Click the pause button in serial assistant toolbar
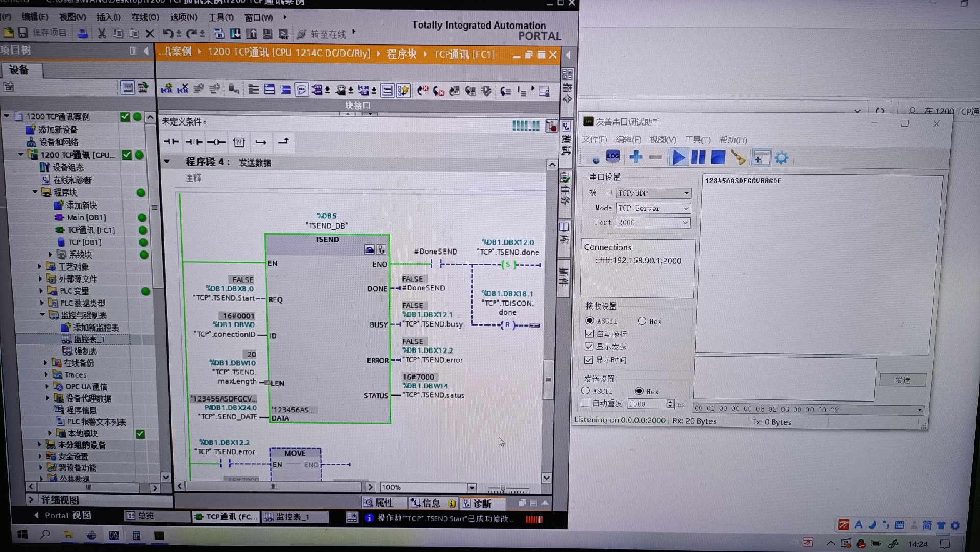 click(698, 158)
